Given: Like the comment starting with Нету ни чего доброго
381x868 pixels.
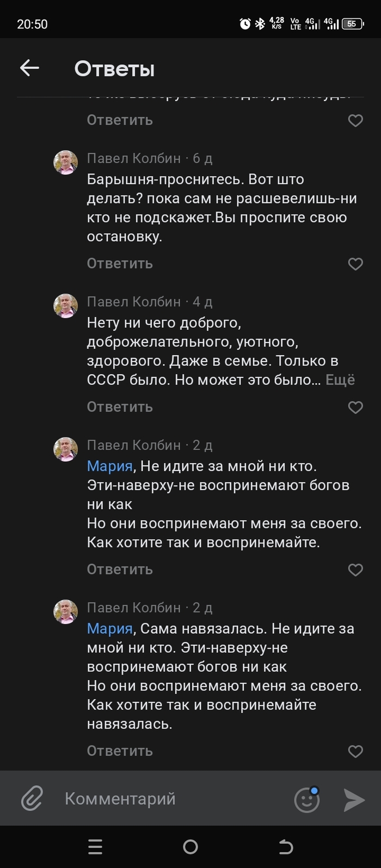Looking at the screenshot, I should [x=355, y=407].
